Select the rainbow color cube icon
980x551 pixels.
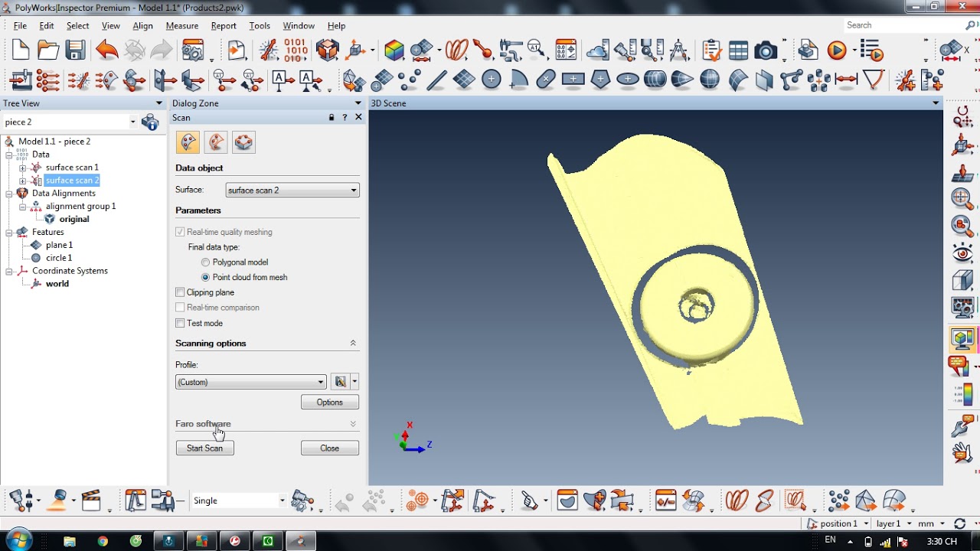click(x=394, y=51)
